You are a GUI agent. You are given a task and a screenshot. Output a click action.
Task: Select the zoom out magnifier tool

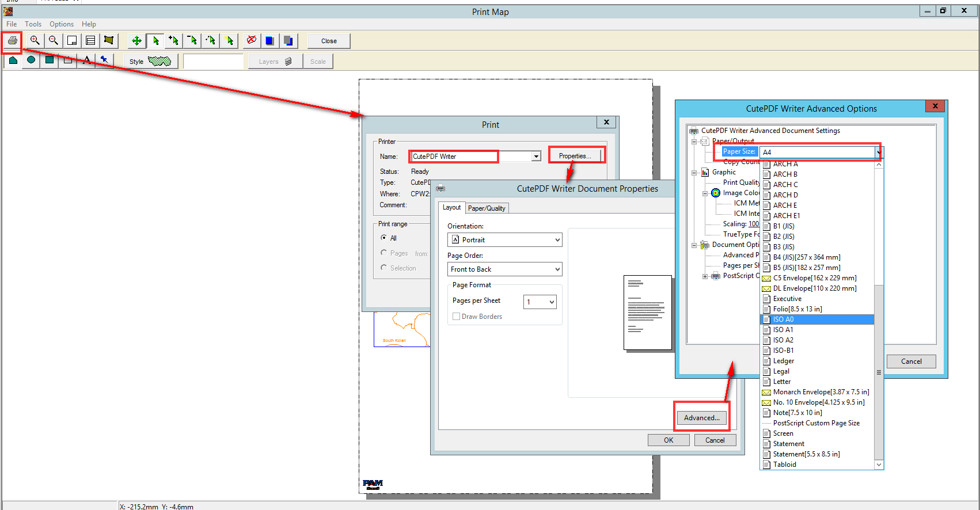pyautogui.click(x=54, y=40)
